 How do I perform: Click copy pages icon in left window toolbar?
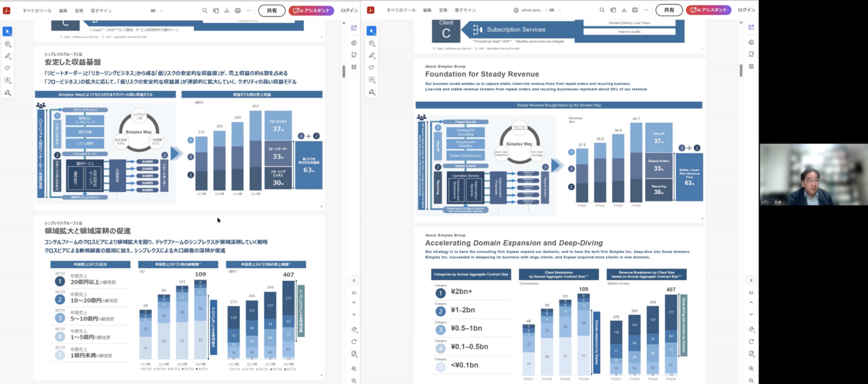216,11
